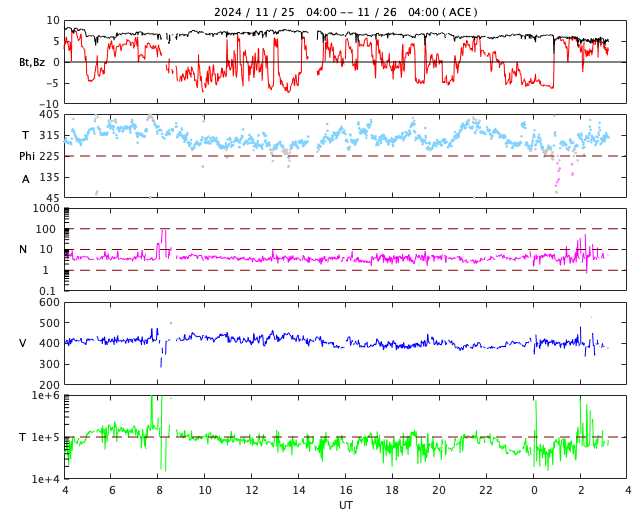Click the '2' hour tick on UT axis
Viewport: 640px width, 512px height.
(x=581, y=490)
